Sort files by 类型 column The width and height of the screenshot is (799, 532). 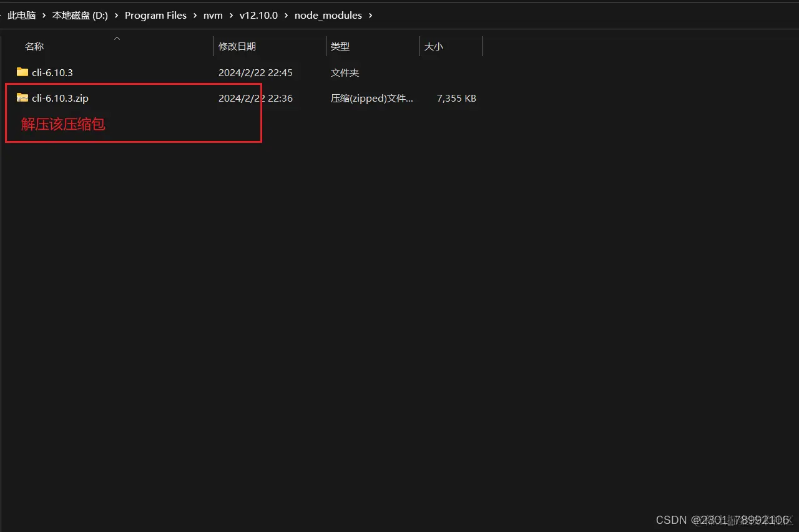point(340,46)
